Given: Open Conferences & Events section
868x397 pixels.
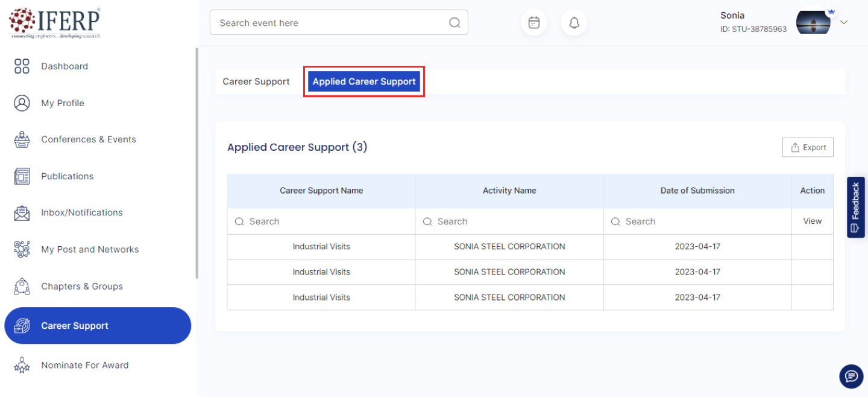Looking at the screenshot, I should tap(88, 139).
